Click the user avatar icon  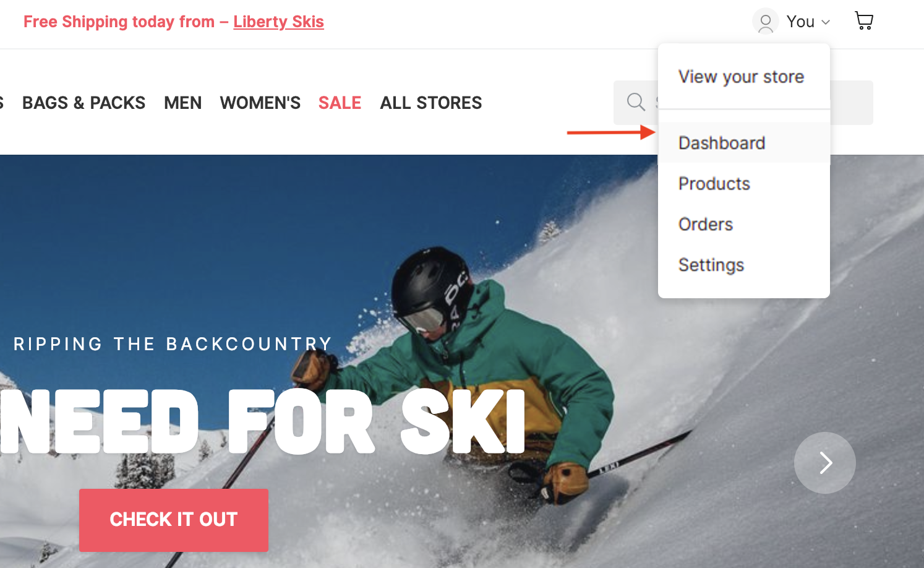[766, 22]
